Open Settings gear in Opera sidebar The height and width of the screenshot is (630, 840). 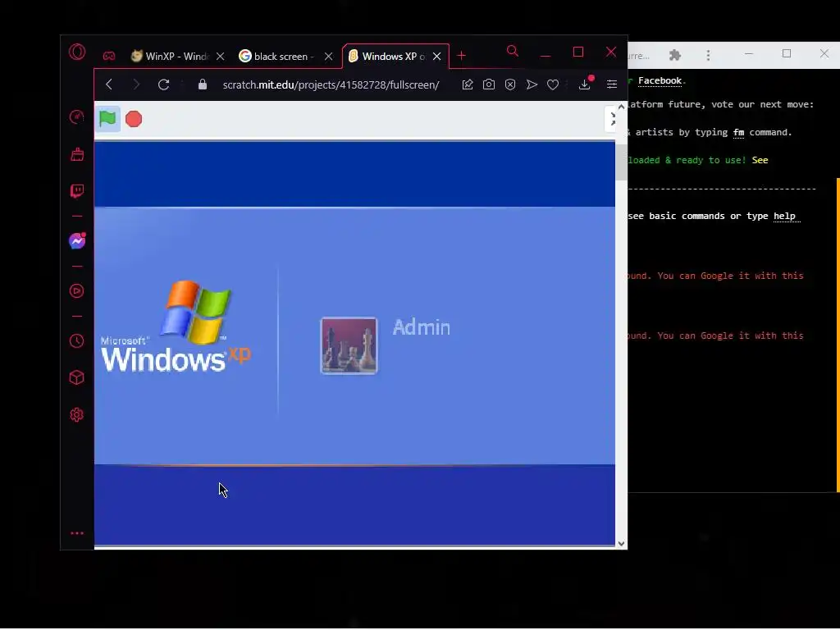click(x=77, y=414)
